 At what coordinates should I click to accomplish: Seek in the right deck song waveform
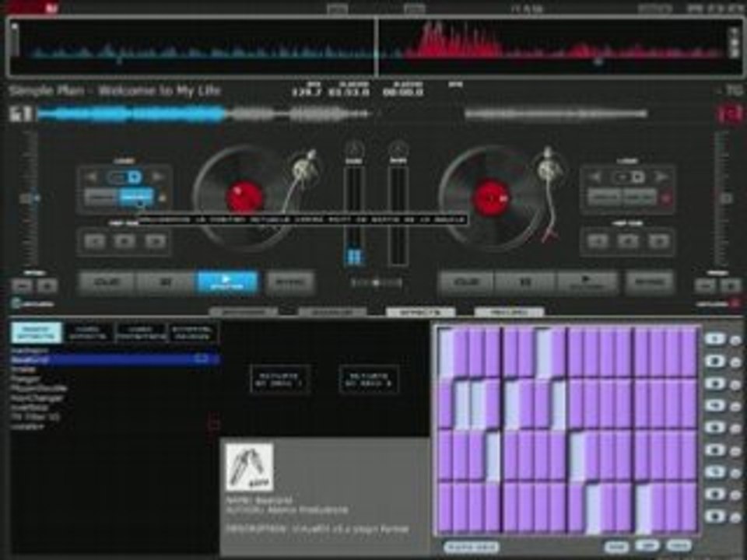[x=555, y=114]
